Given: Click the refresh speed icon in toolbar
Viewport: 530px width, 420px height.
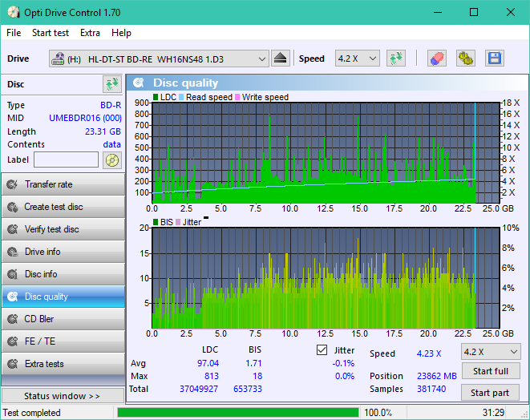Looking at the screenshot, I should [x=395, y=59].
